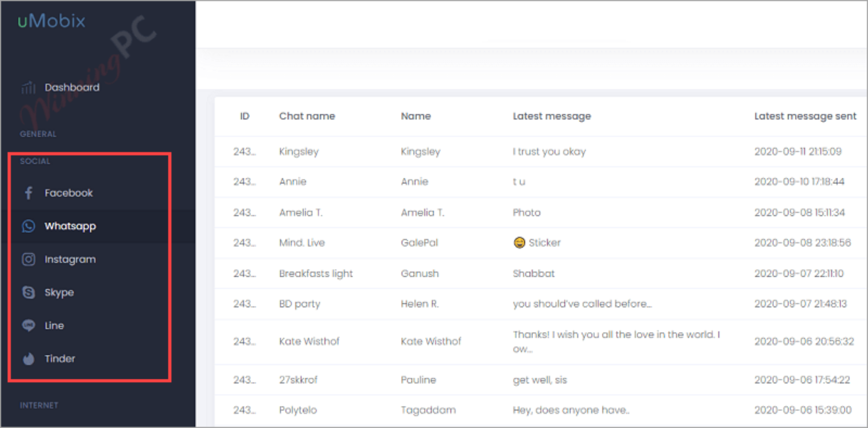Click the Line chat bubble icon
Screen dimensions: 868x428
(x=28, y=325)
